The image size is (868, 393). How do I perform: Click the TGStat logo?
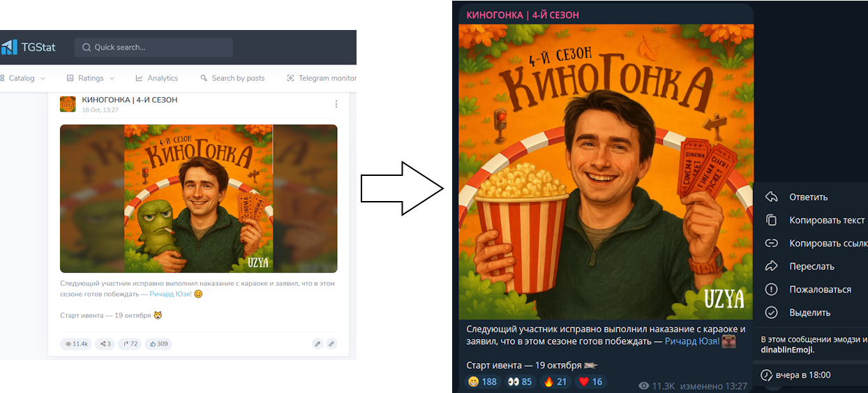click(28, 47)
